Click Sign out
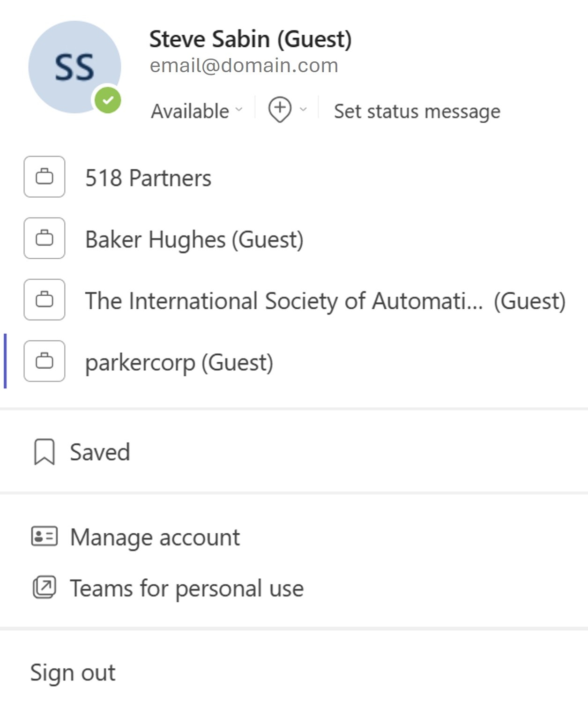588x709 pixels. pos(73,672)
